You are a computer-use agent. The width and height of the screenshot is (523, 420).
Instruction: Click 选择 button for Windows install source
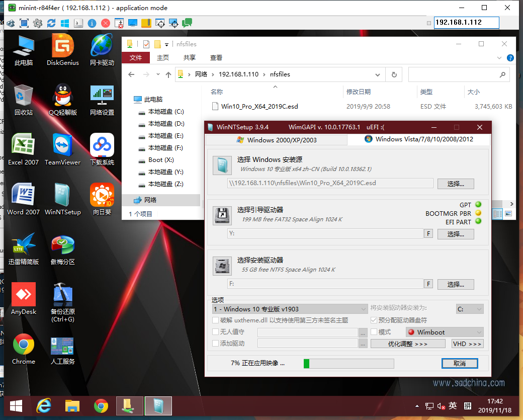[456, 184]
